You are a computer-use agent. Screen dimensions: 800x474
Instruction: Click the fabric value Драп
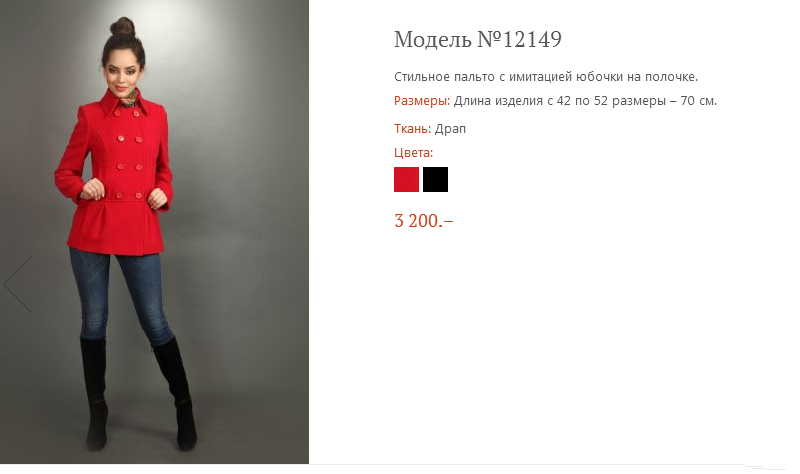coord(450,129)
